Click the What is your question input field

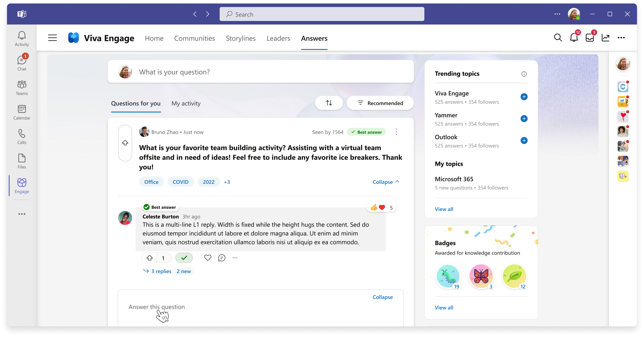tap(261, 72)
